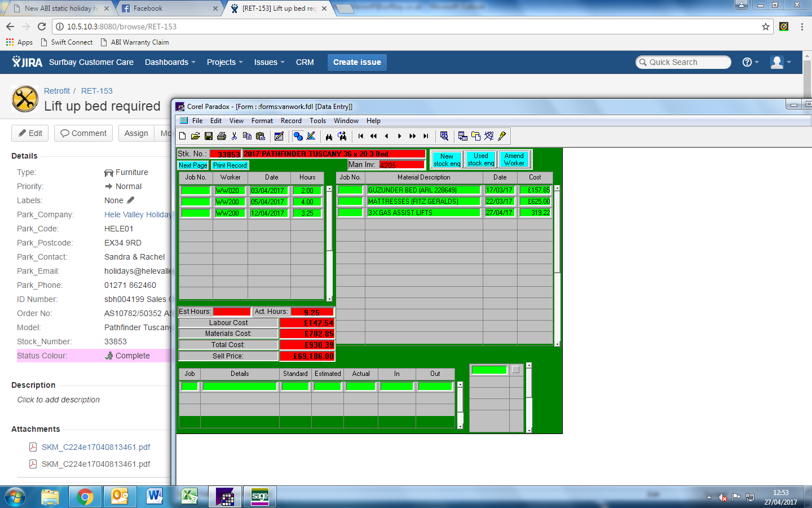Click the Design Form ruler icon
812x508 pixels.
(311, 136)
